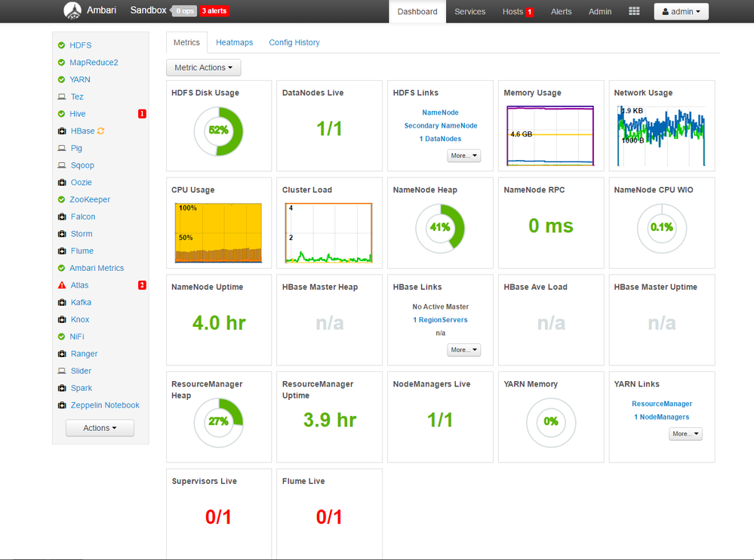Expand the More dropdown in YARN Links
This screenshot has width=754, height=560.
tap(685, 434)
